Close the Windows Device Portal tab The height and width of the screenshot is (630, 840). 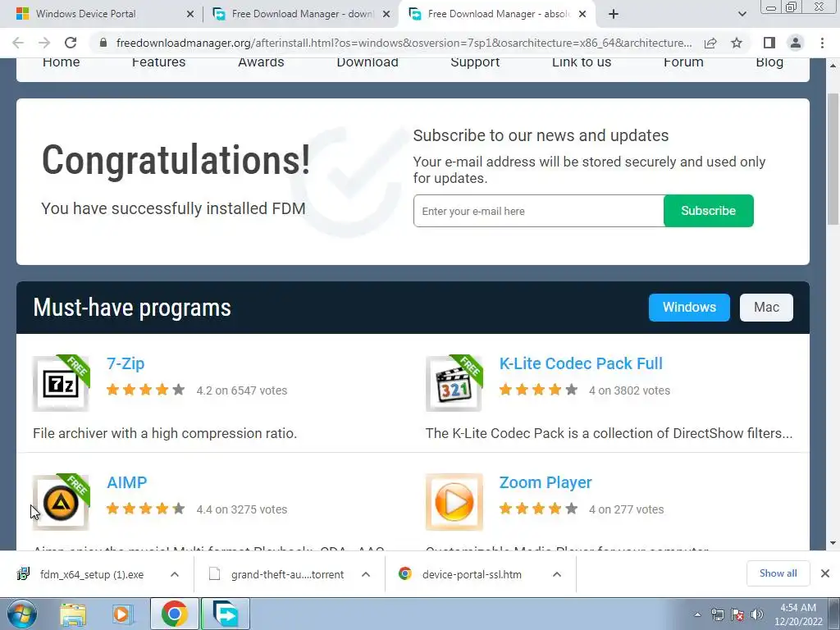click(x=190, y=15)
